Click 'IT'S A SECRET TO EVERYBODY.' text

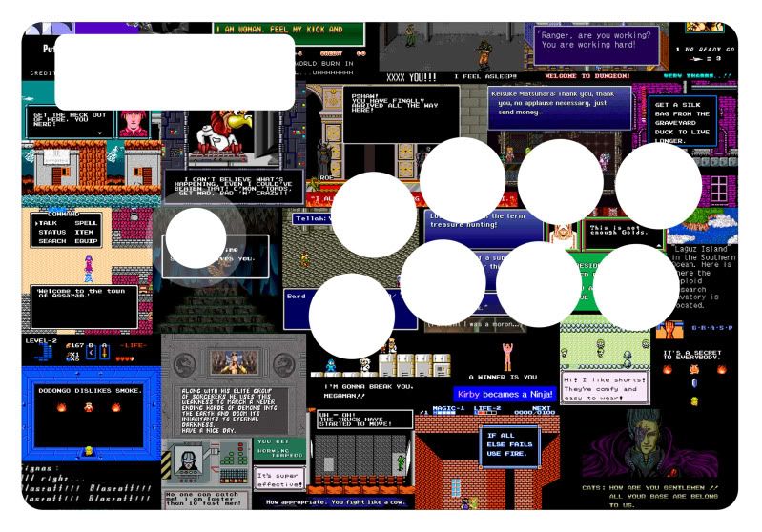click(692, 355)
